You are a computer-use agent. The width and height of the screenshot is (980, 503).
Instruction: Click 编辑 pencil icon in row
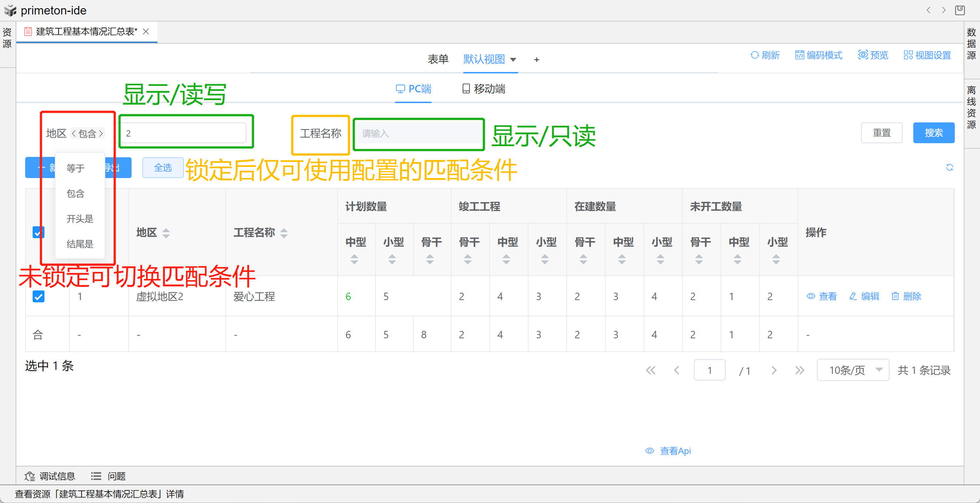point(853,296)
